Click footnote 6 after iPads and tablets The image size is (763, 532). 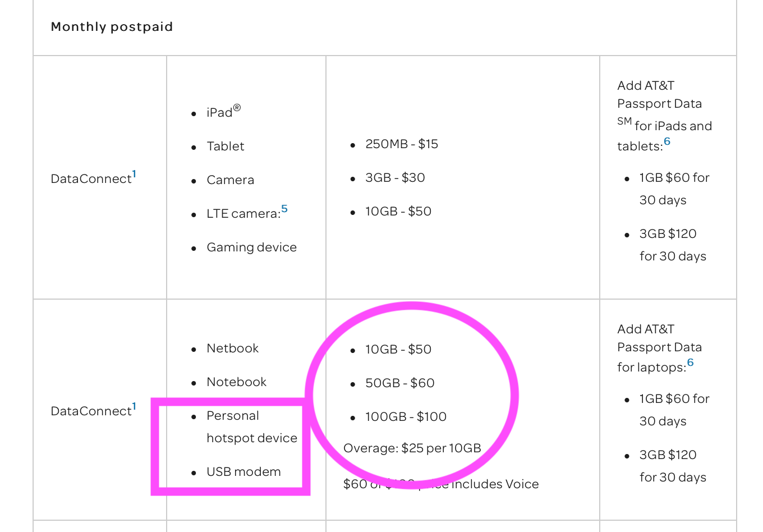tap(667, 141)
